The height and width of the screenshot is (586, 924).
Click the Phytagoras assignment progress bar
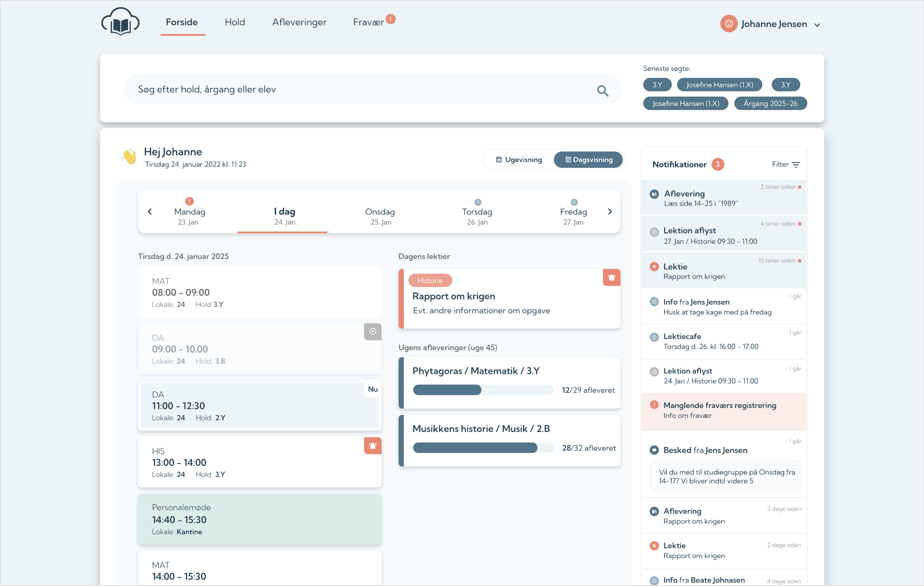coord(483,390)
